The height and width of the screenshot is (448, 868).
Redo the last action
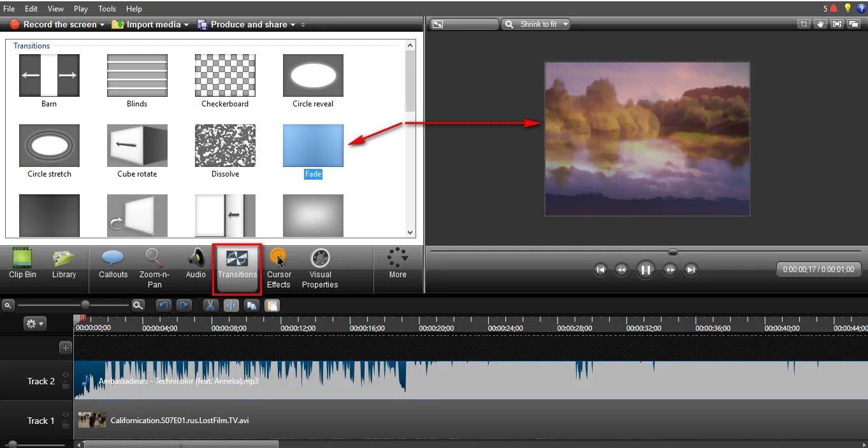tap(184, 305)
